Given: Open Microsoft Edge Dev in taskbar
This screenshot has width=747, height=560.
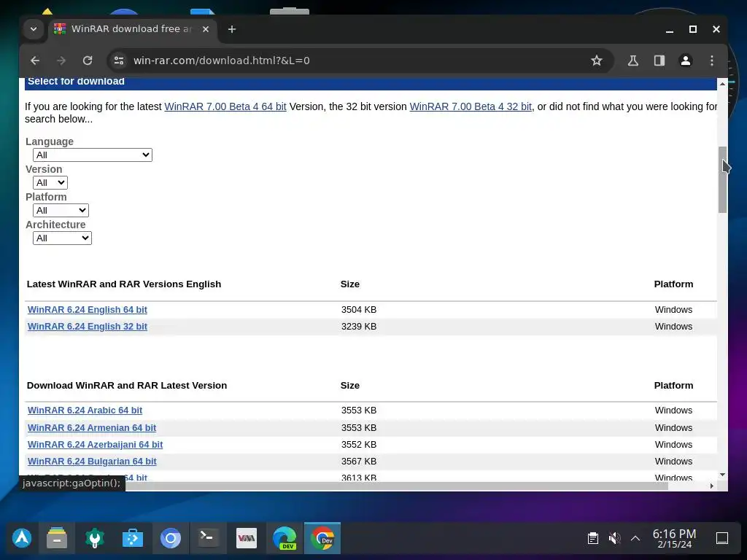Looking at the screenshot, I should tap(285, 538).
